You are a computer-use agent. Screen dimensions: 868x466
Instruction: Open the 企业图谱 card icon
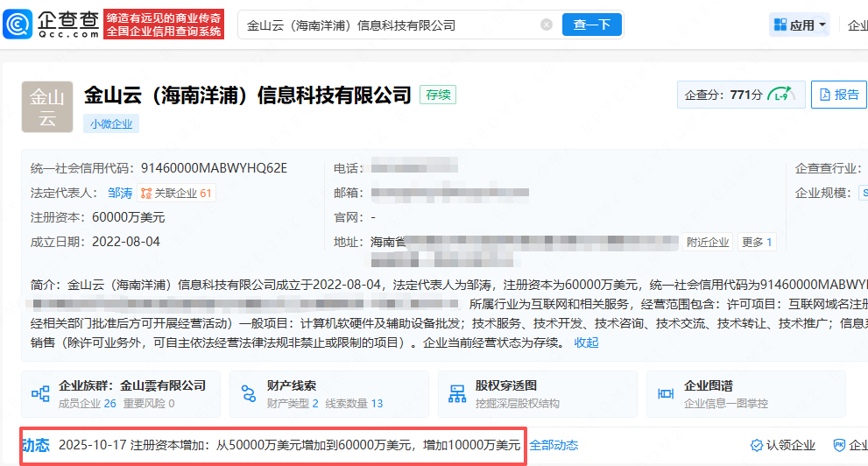[665, 394]
